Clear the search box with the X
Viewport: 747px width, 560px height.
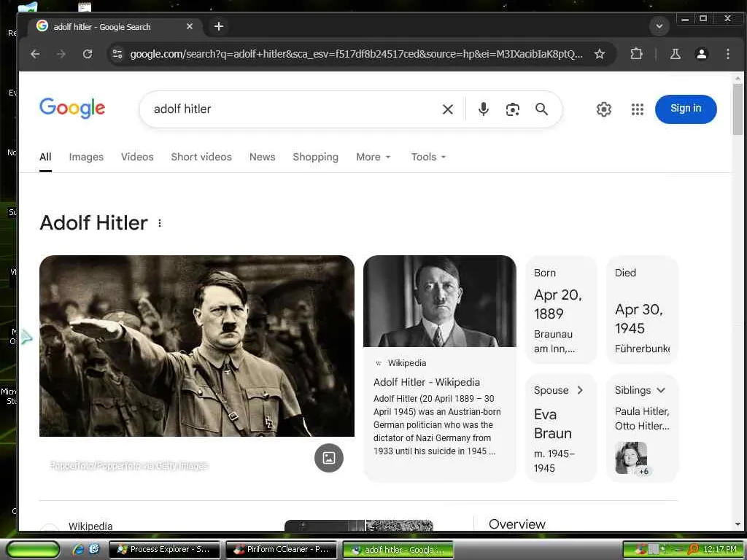pos(448,109)
